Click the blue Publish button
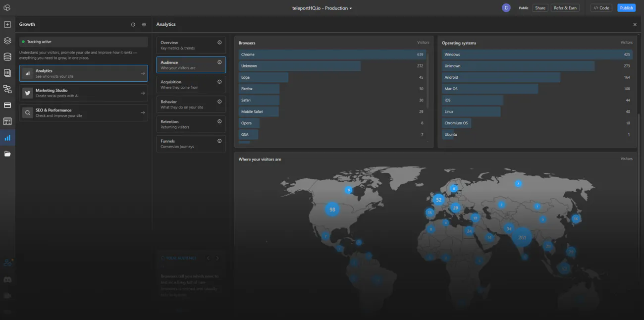The width and height of the screenshot is (644, 320). click(x=627, y=8)
